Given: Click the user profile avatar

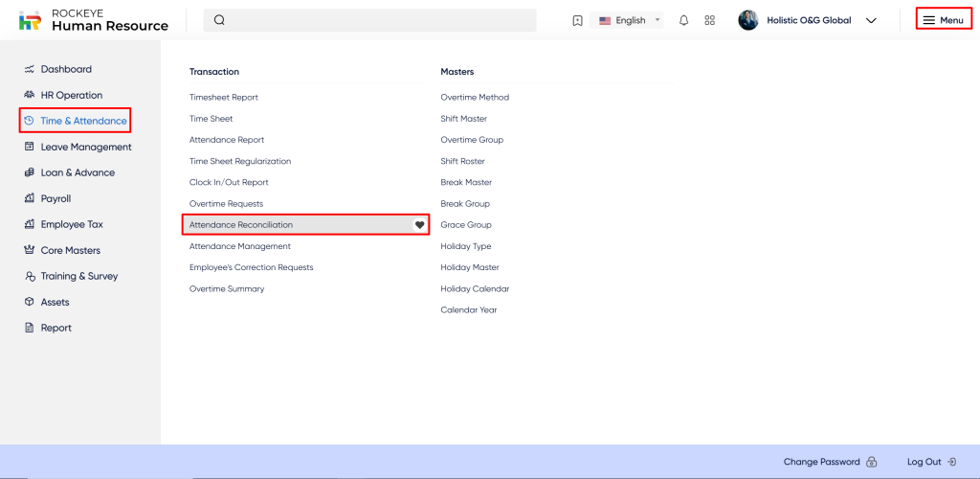Looking at the screenshot, I should click(x=748, y=20).
